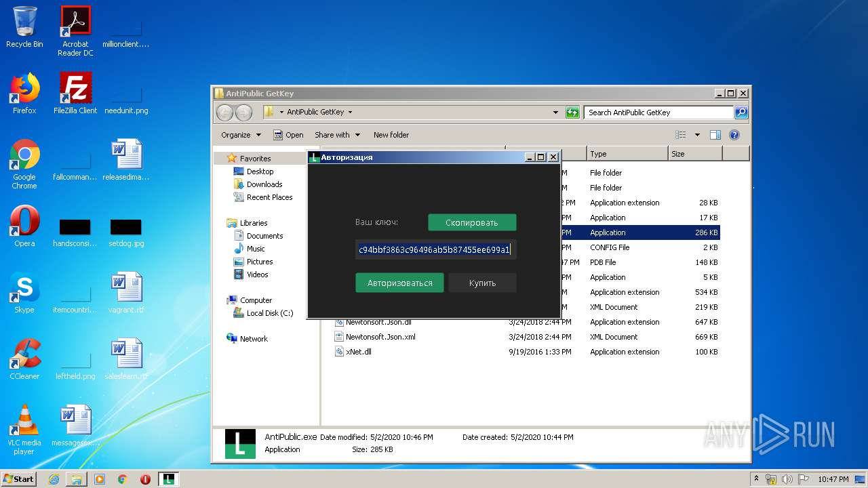Click Explorer Back navigation button
This screenshot has width=868, height=488.
click(225, 113)
